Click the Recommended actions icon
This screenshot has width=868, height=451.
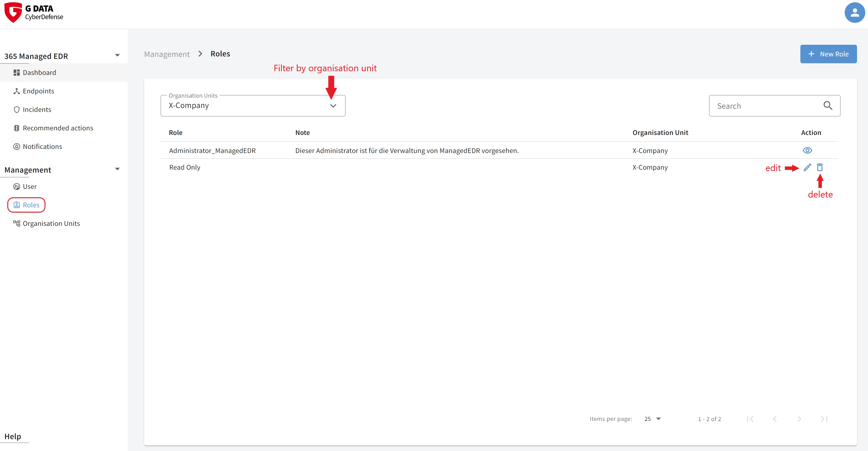click(16, 128)
